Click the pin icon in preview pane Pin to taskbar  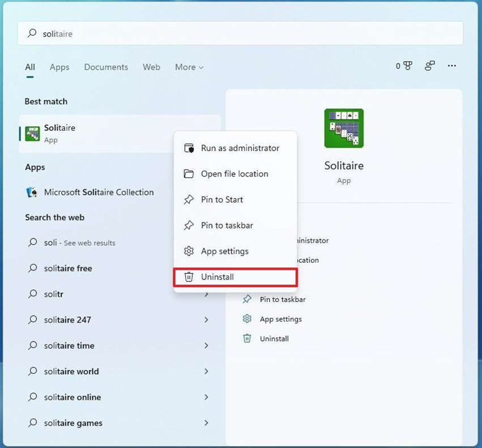[x=247, y=299]
